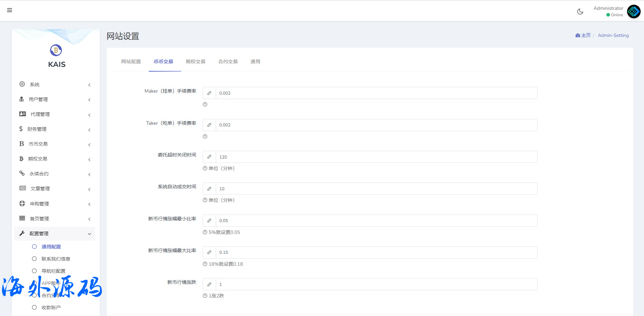Click the dollar icon for 财务管理
This screenshot has height=316, width=644.
coord(21,129)
